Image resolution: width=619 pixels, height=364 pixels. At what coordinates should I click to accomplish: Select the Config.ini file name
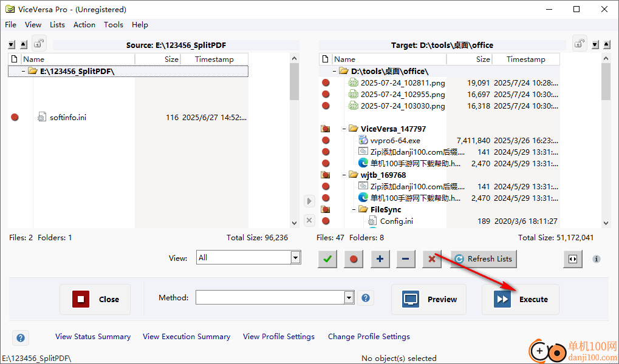tap(396, 221)
